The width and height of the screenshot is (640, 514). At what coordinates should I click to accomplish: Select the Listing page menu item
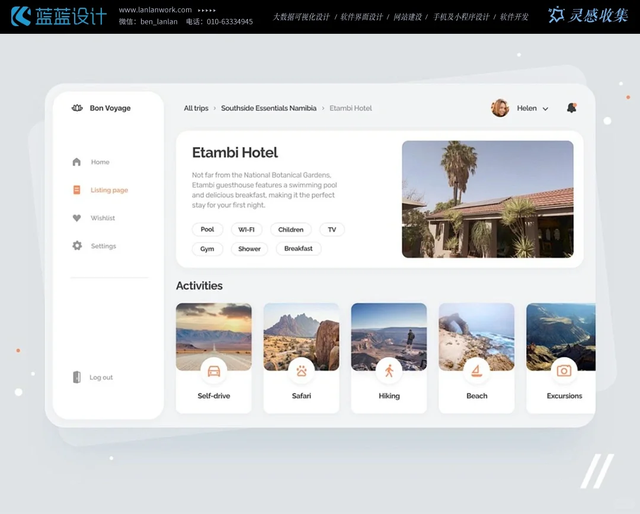point(109,190)
